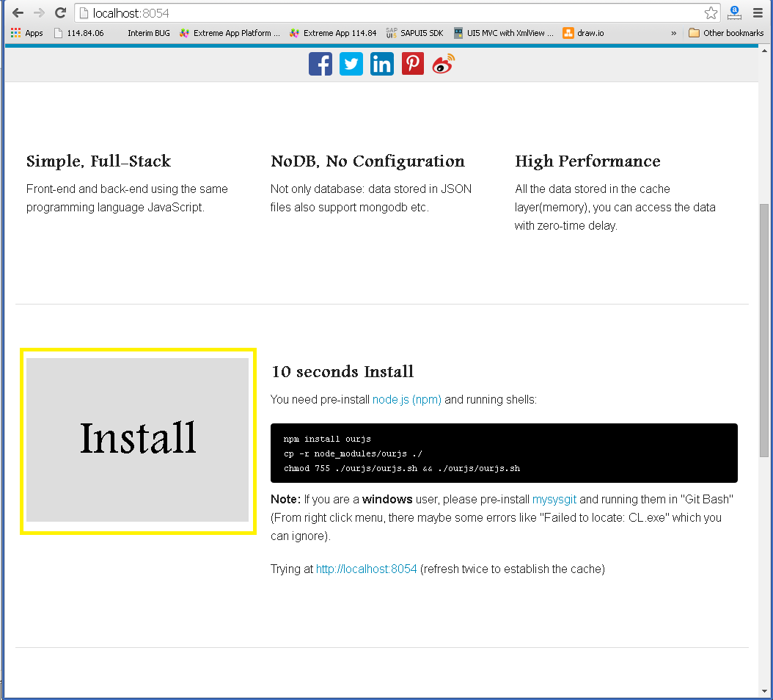Click the scrollbar up arrow
The height and width of the screenshot is (700, 773).
(x=764, y=51)
